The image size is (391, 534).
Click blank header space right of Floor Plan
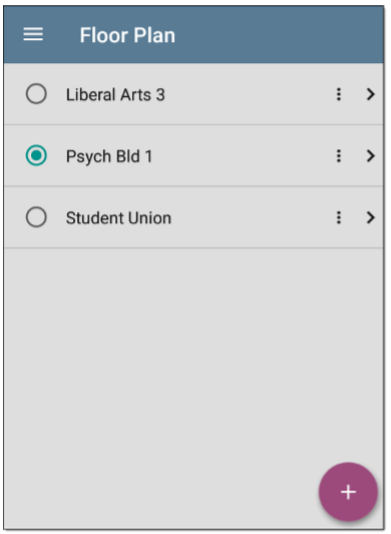click(278, 34)
